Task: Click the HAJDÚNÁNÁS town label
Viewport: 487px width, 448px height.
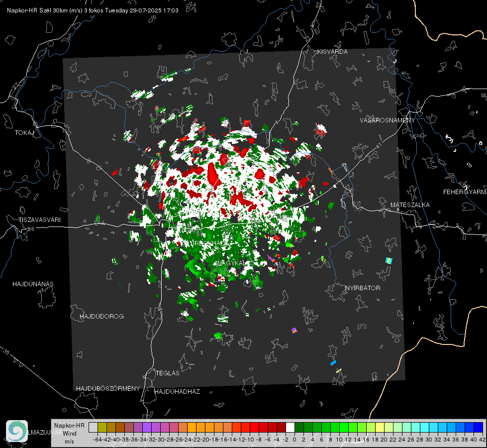Action: coord(33,284)
